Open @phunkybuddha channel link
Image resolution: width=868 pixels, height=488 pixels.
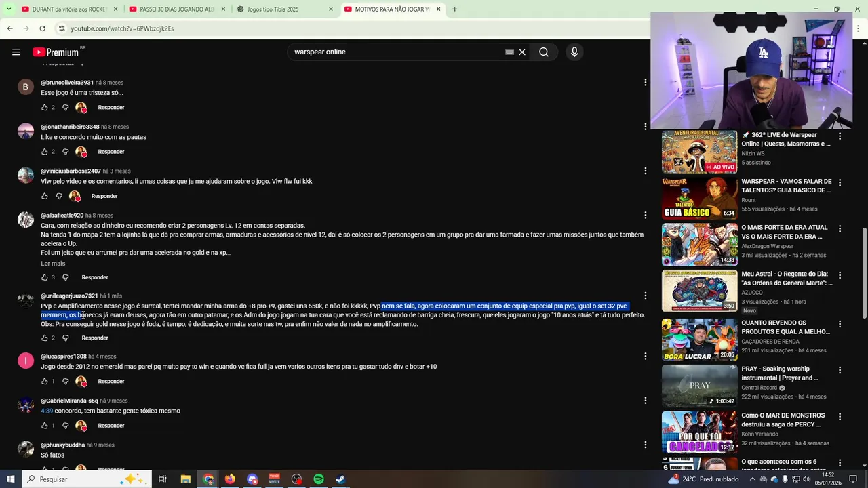62,445
